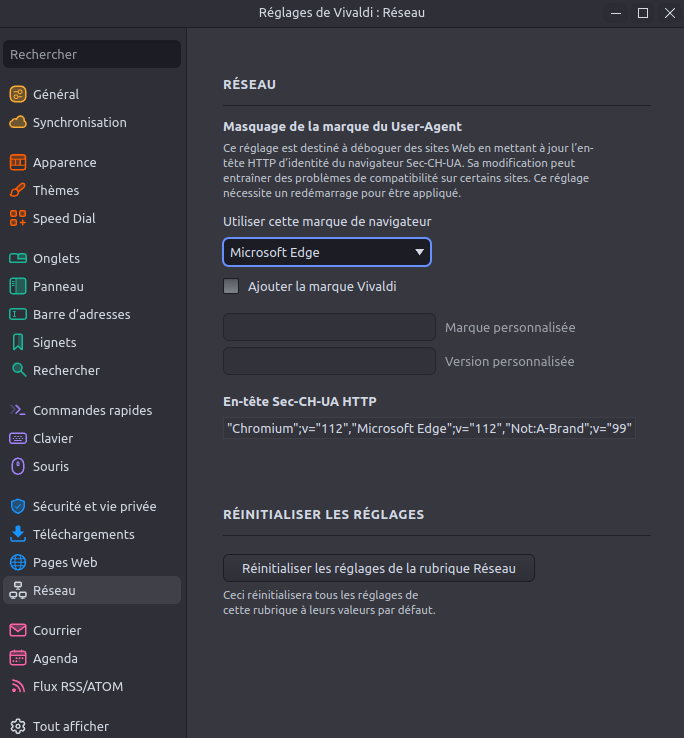Open the Signets bookmark icon

tap(18, 342)
